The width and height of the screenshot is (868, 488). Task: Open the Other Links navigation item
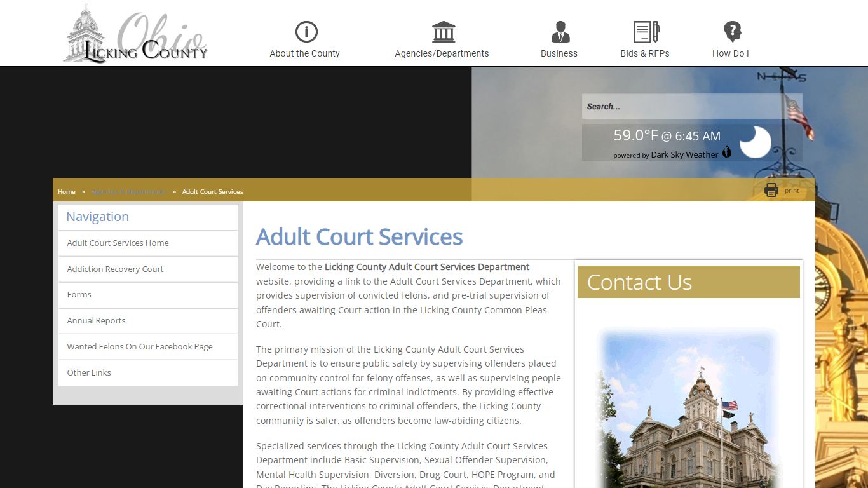(x=148, y=373)
